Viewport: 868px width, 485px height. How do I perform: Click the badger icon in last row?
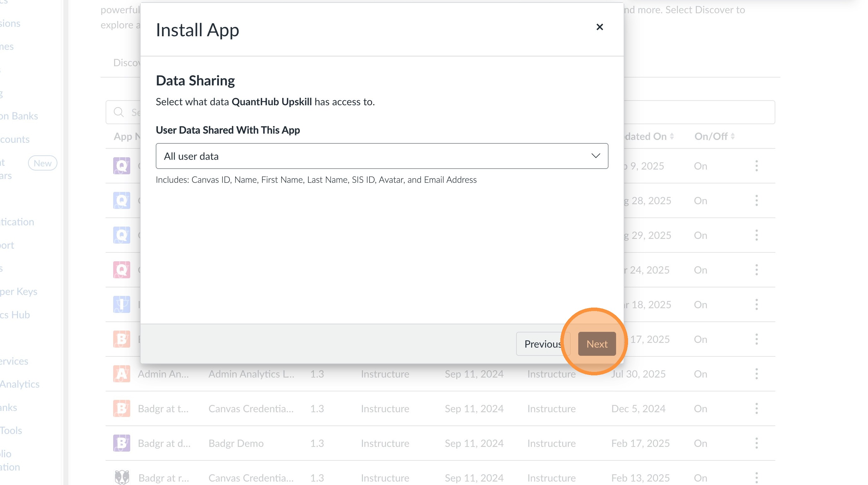[x=122, y=477]
